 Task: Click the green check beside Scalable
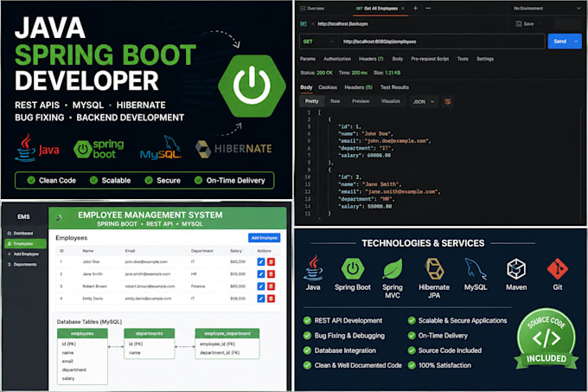click(93, 181)
